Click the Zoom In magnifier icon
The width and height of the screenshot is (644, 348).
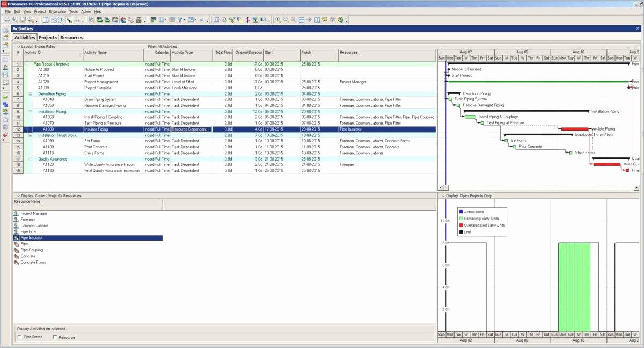click(x=277, y=20)
